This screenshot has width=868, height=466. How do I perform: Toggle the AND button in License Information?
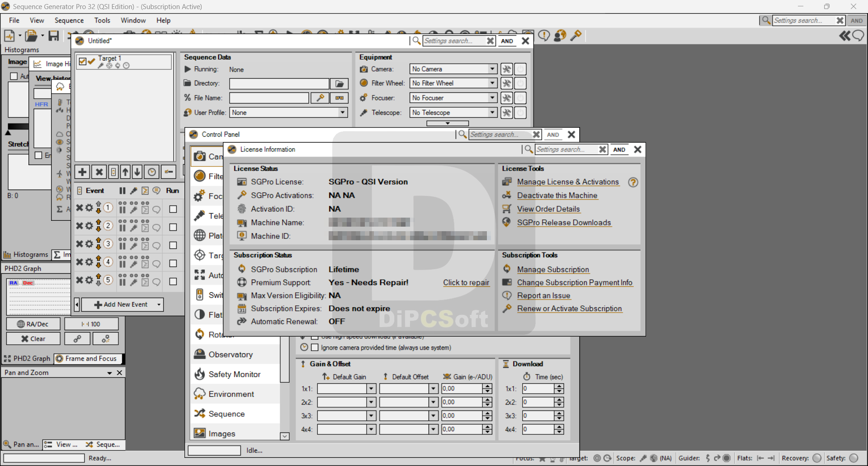[619, 150]
